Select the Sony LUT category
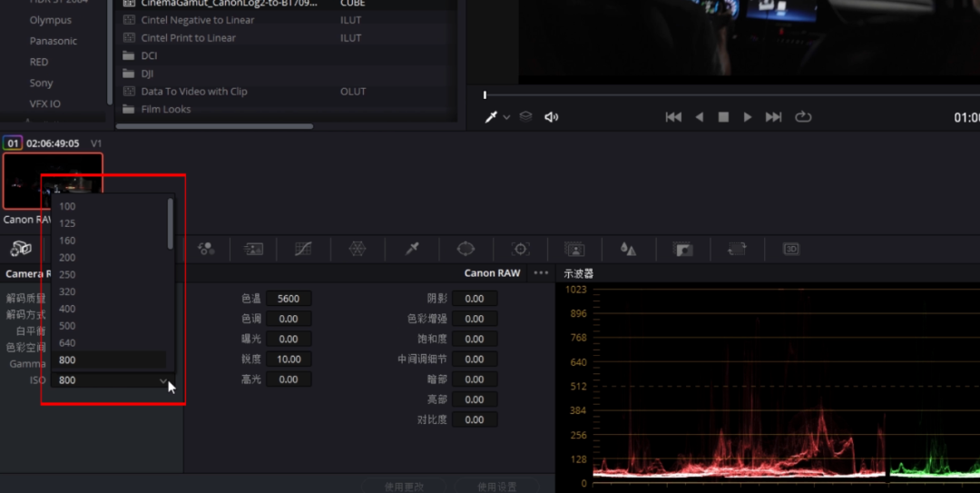Viewport: 980px width, 493px height. pos(41,83)
